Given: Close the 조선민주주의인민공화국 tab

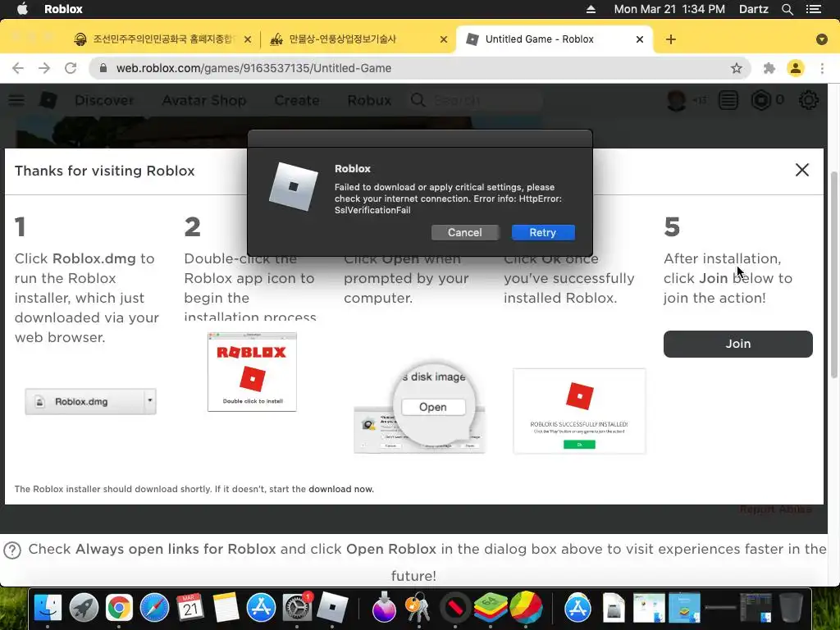Looking at the screenshot, I should pyautogui.click(x=248, y=39).
